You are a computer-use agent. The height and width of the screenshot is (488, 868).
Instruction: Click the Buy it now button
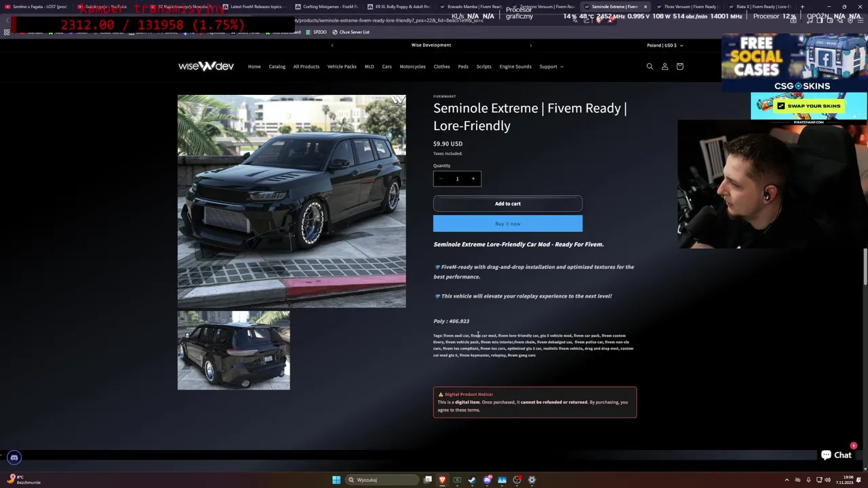coord(508,224)
